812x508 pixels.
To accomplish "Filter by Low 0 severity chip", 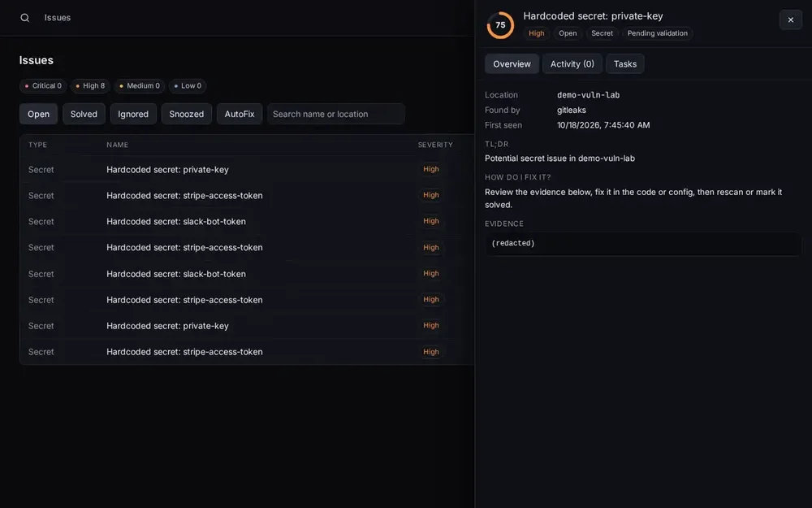I will pyautogui.click(x=188, y=85).
